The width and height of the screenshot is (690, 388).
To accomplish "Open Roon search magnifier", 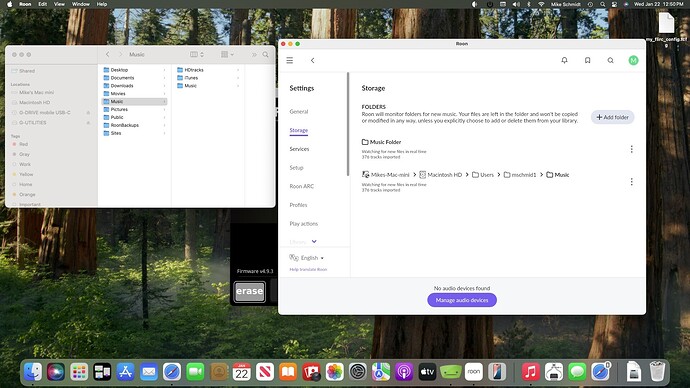I will pos(610,60).
